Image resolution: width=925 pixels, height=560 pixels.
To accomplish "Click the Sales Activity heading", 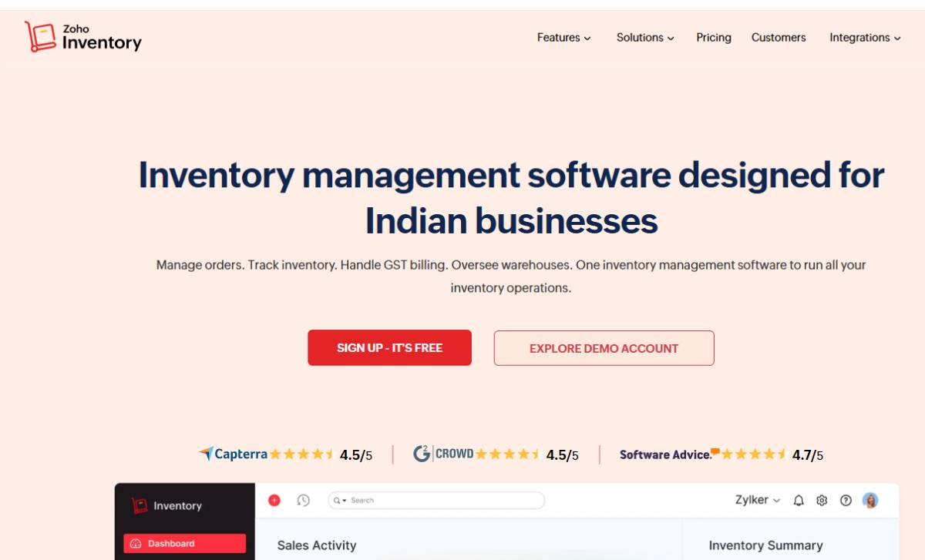I will click(x=317, y=545).
